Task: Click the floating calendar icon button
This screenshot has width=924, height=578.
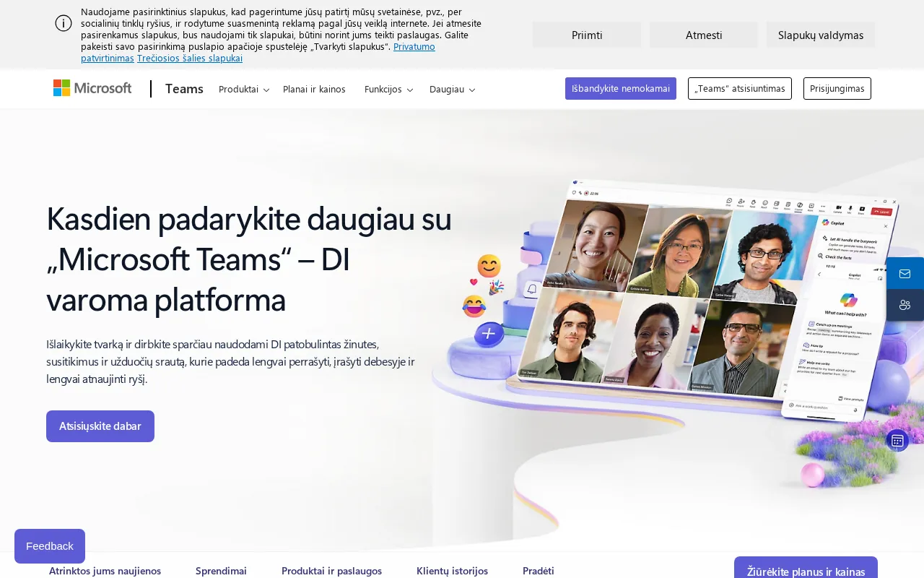Action: tap(897, 440)
